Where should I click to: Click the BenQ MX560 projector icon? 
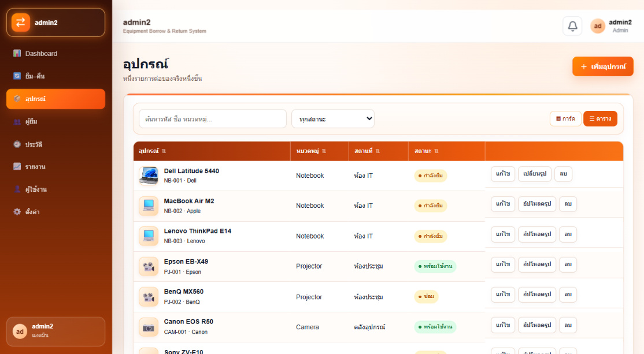click(148, 297)
